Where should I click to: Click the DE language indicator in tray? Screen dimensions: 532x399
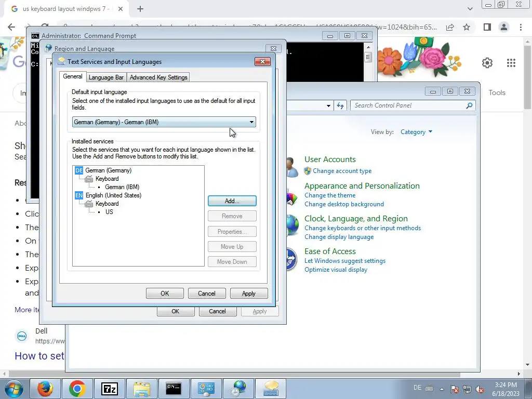pyautogui.click(x=417, y=388)
